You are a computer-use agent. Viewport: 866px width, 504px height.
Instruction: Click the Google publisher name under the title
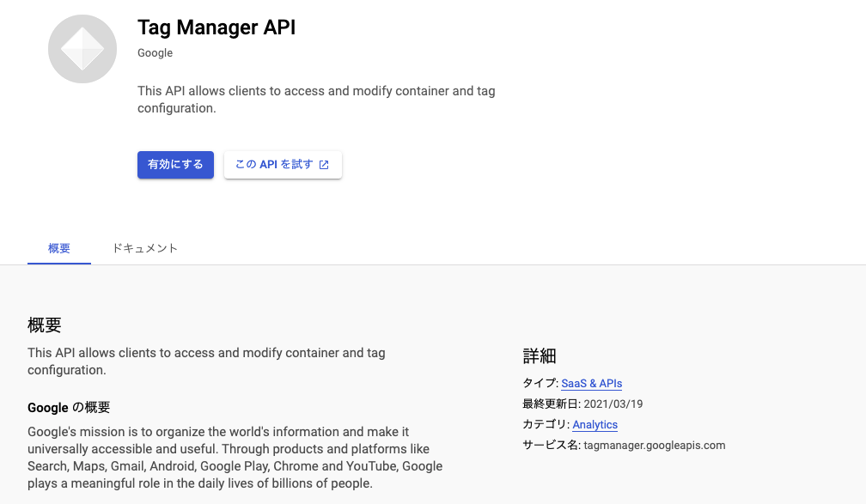pyautogui.click(x=155, y=53)
